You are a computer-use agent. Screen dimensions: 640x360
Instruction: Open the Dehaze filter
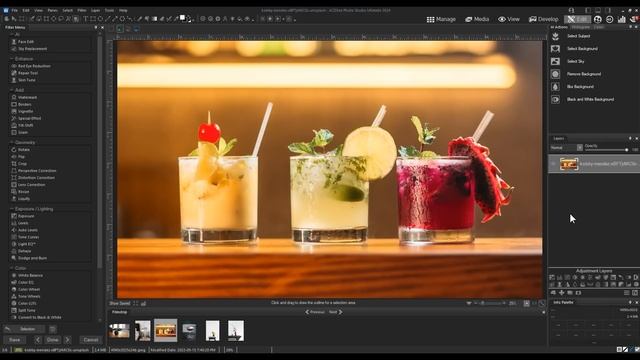pyautogui.click(x=24, y=251)
